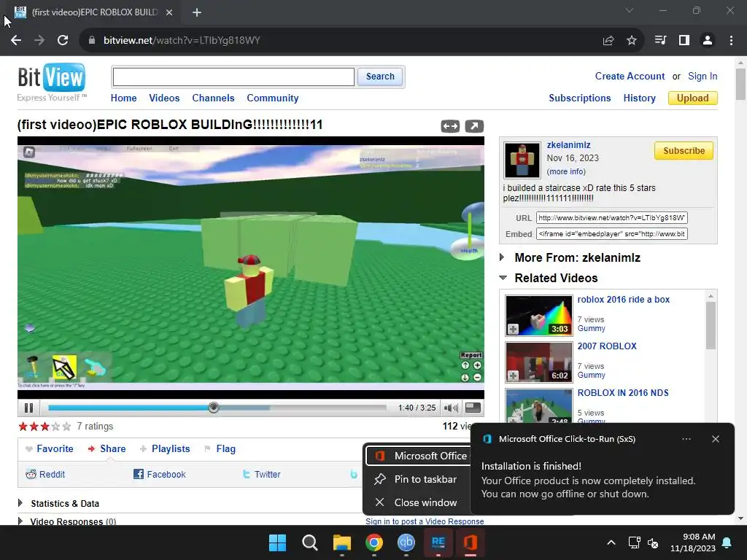747x560 pixels.
Task: Collapse the Related Videos section
Action: coord(503,278)
